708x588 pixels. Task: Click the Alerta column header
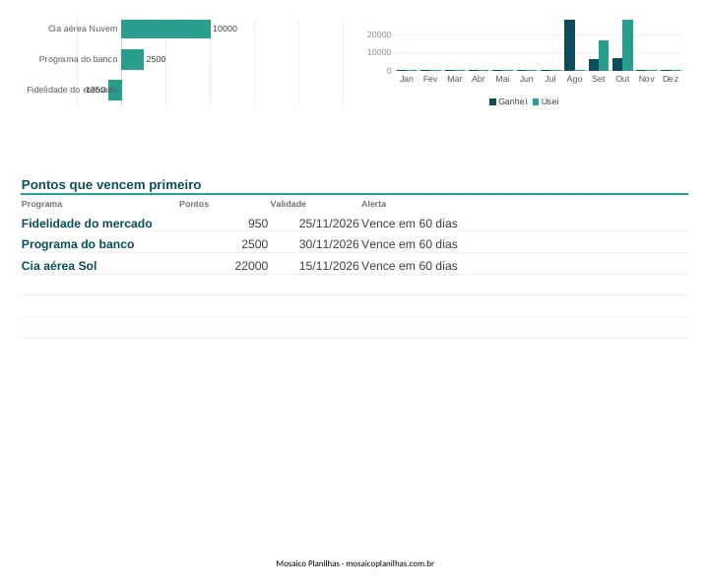click(373, 204)
